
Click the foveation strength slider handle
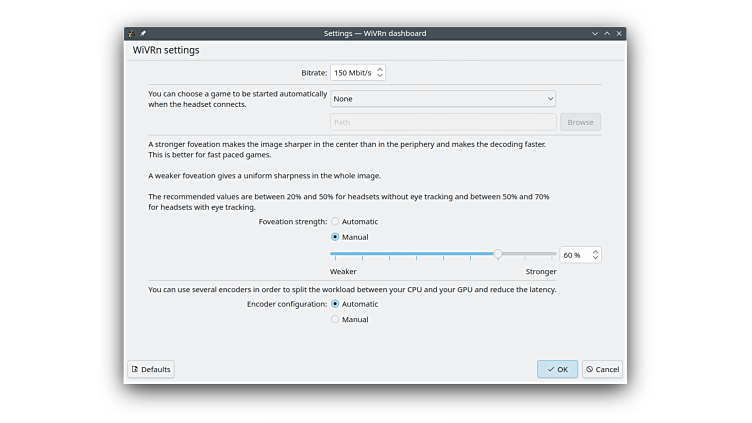(x=498, y=254)
